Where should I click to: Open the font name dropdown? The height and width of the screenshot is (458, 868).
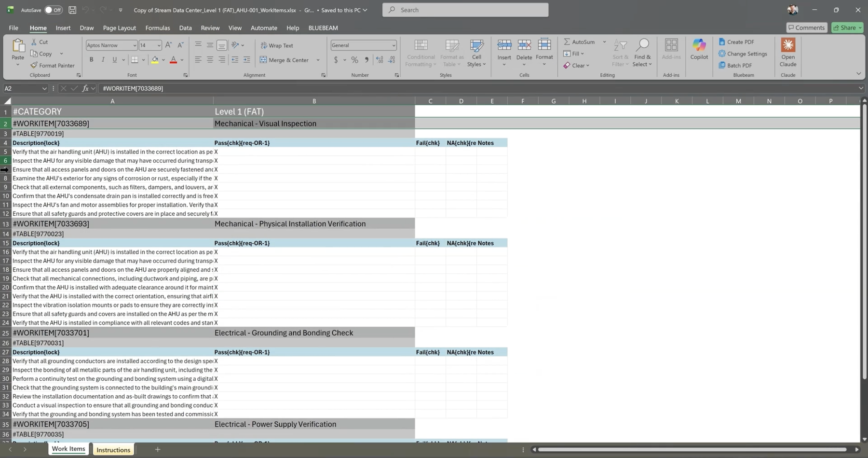tap(135, 45)
